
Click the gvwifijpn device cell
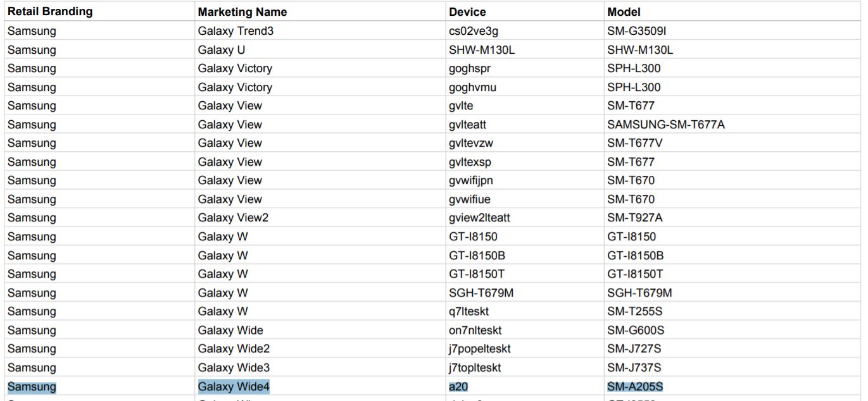[470, 180]
